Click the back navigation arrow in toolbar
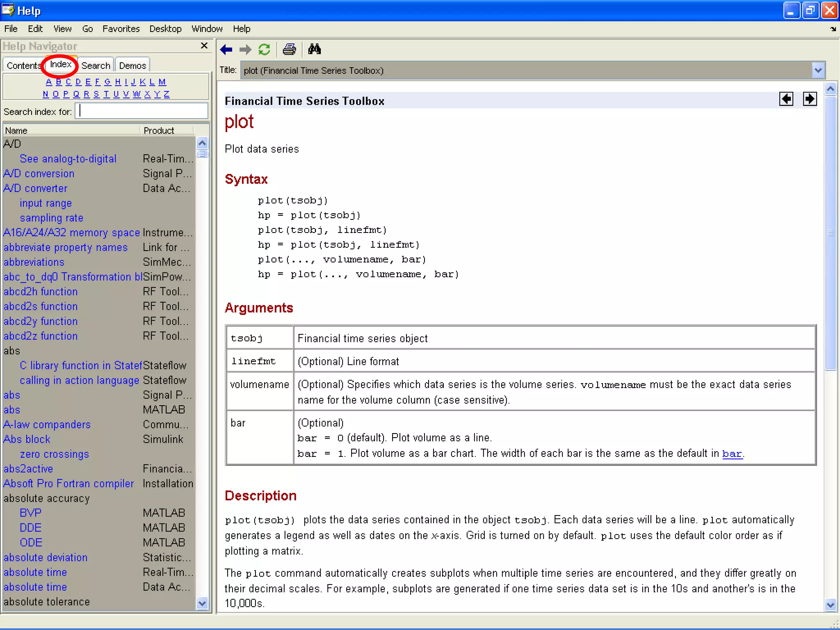The width and height of the screenshot is (840, 630). pos(226,50)
